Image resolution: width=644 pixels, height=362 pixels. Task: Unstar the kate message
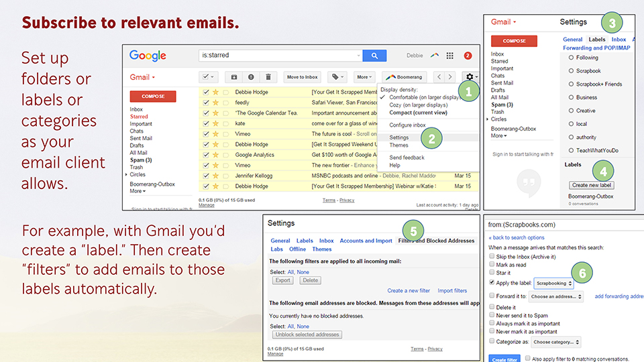click(215, 123)
